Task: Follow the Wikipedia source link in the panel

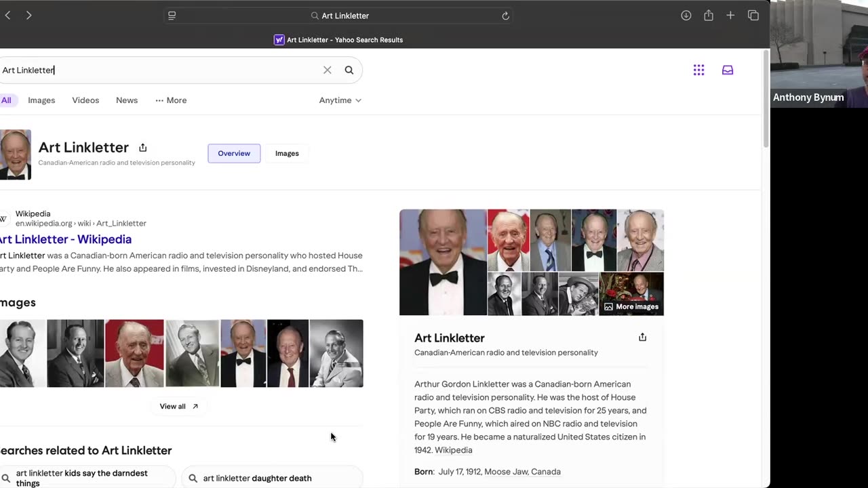Action: [454, 450]
